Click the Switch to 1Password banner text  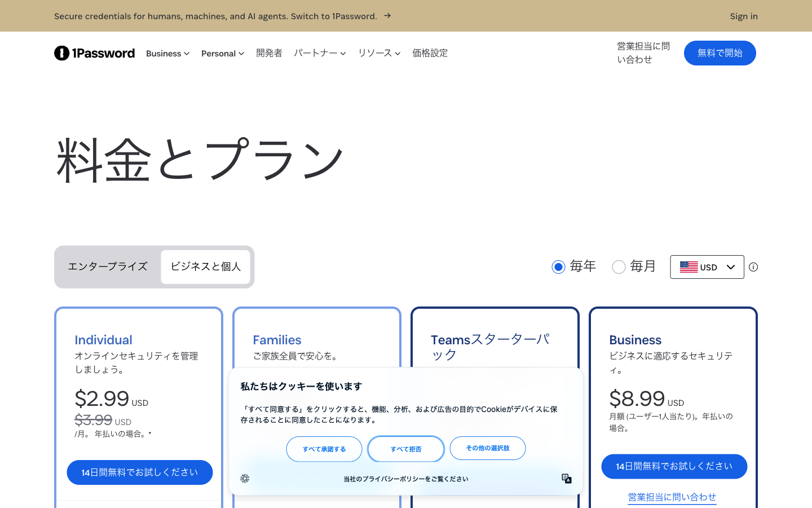[x=334, y=16]
